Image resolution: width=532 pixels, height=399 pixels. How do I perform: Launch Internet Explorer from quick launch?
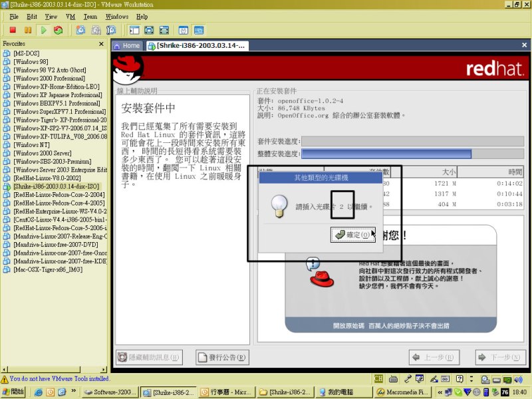coord(38,392)
